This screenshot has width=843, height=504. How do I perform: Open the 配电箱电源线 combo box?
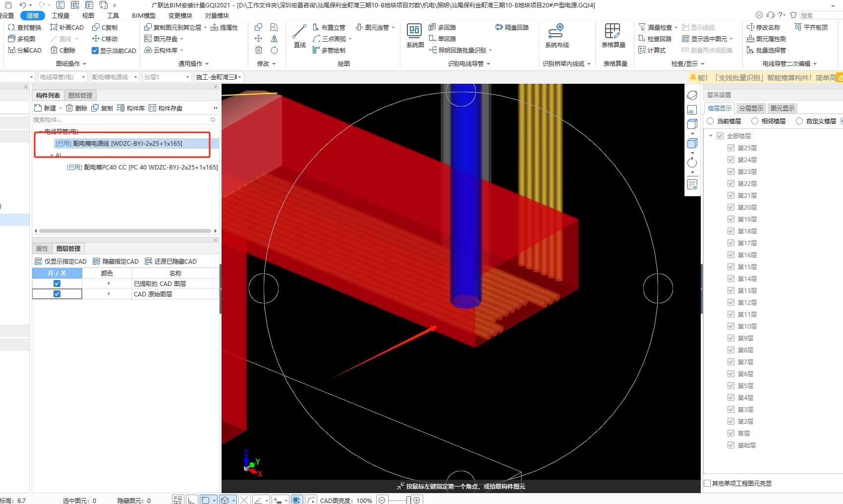(114, 77)
